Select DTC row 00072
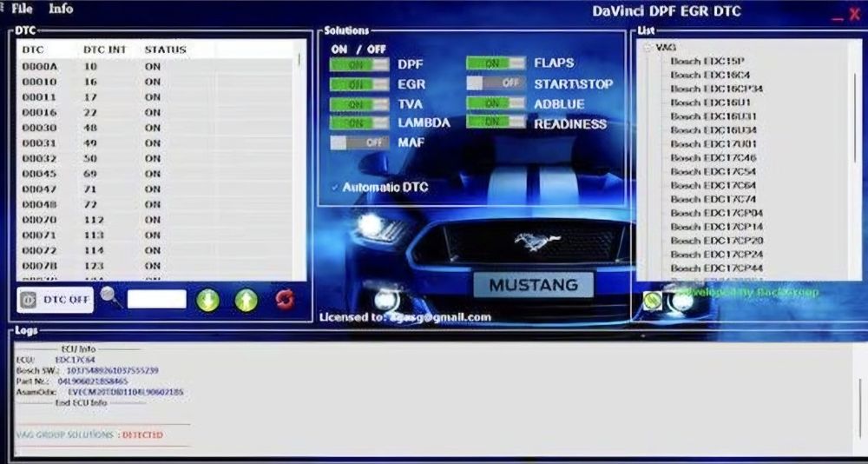 click(156, 250)
